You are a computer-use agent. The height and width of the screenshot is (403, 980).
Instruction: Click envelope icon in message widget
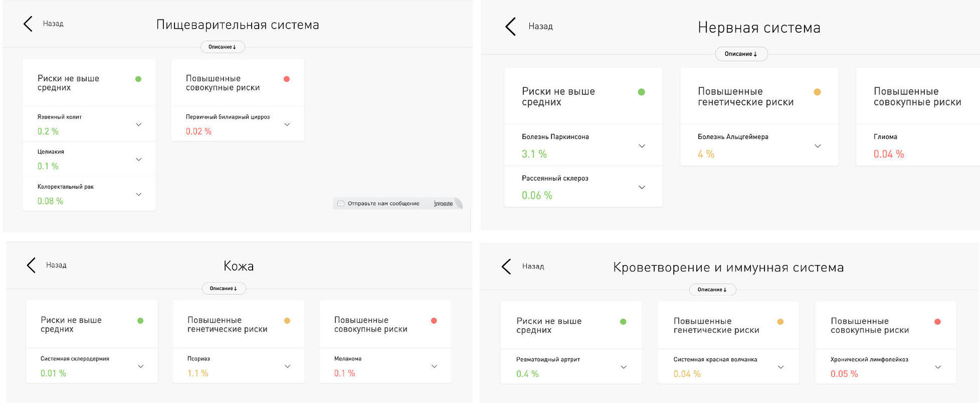pyautogui.click(x=341, y=203)
